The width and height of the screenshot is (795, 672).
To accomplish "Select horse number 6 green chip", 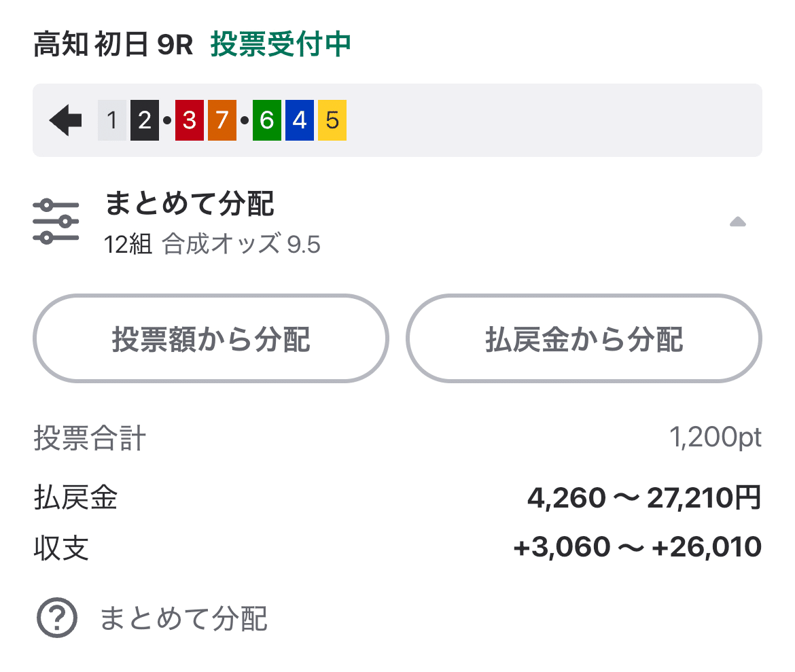I will click(x=266, y=120).
